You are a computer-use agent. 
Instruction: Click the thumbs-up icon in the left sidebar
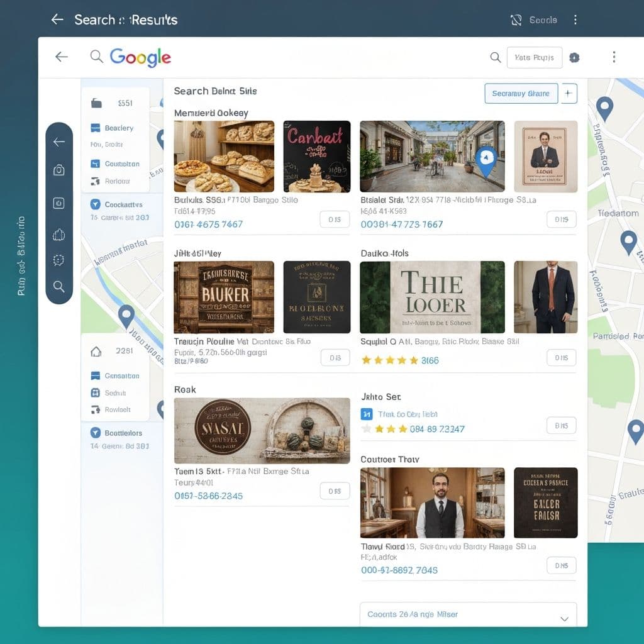pyautogui.click(x=59, y=235)
